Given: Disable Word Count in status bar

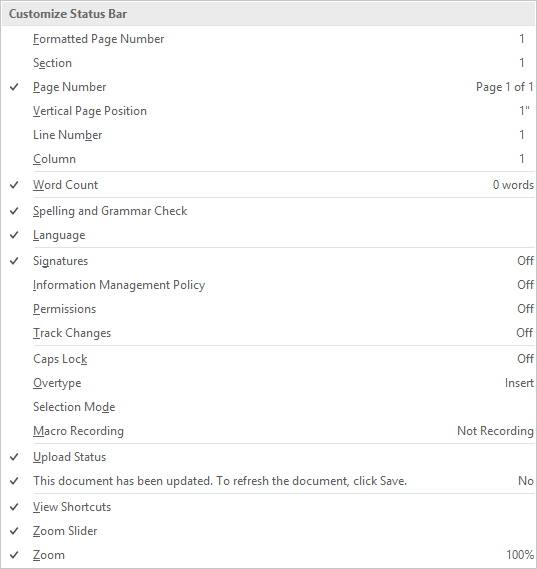Looking at the screenshot, I should (x=268, y=185).
